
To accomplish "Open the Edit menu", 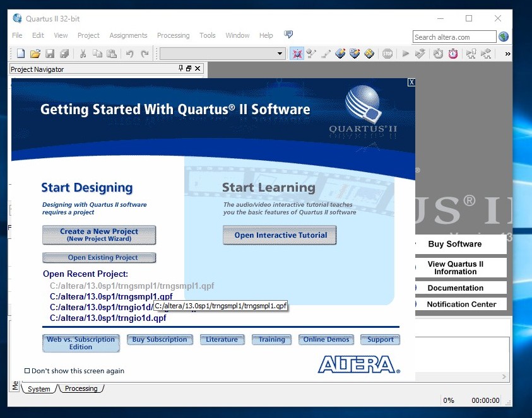I will [x=38, y=35].
